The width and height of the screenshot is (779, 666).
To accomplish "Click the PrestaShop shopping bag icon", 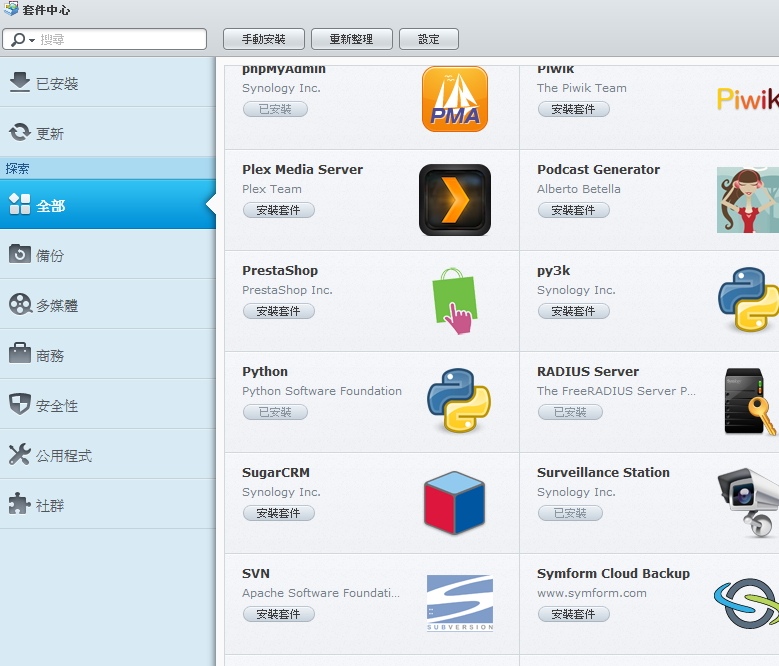I will pos(455,301).
